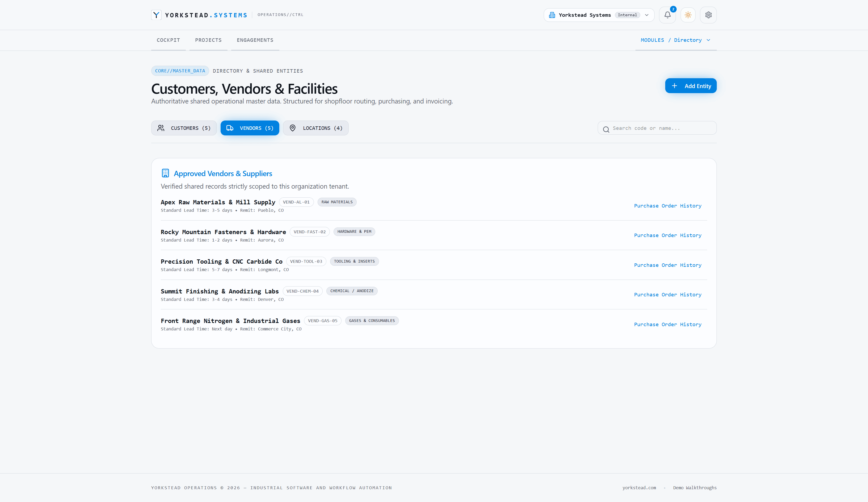Screen dimensions: 868x502
Task: Click the plus icon in Add Entity
Action: 675,86
